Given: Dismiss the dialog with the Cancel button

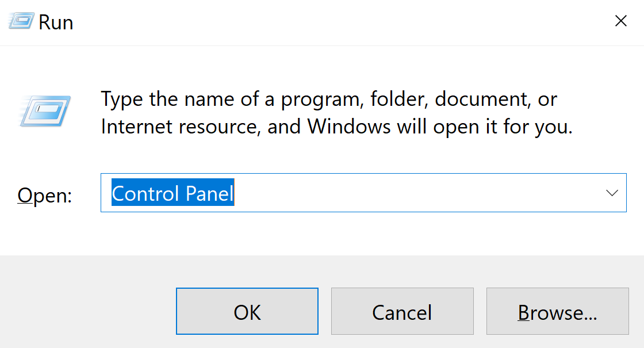Looking at the screenshot, I should (402, 311).
